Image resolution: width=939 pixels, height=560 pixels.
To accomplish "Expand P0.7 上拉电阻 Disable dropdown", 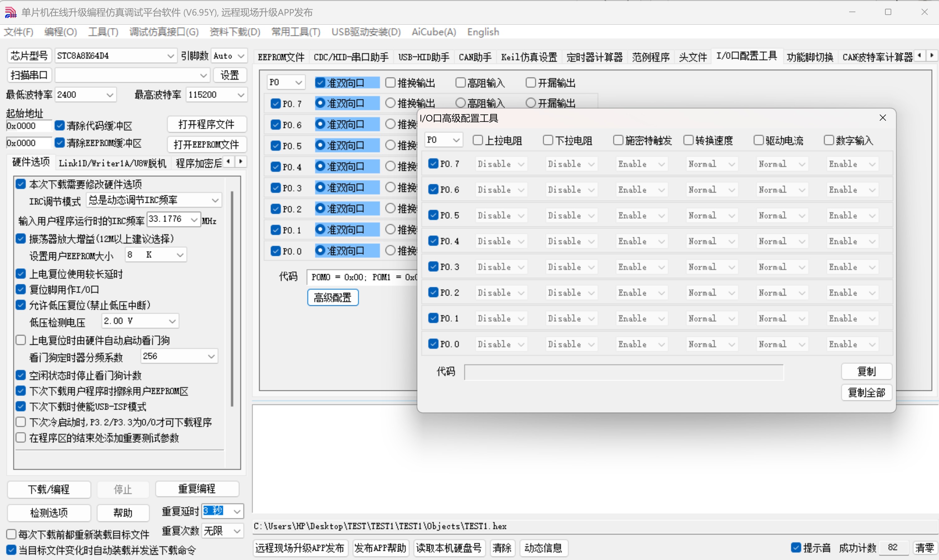I will coord(521,164).
